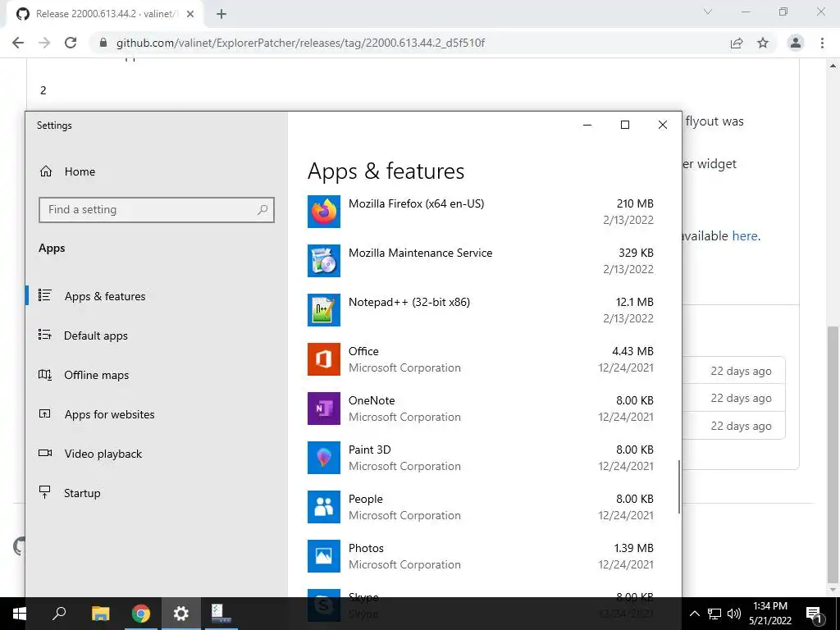Select the Release 22000.613.44.2 browser tab
Viewport: 840px width, 630px height.
pyautogui.click(x=105, y=14)
